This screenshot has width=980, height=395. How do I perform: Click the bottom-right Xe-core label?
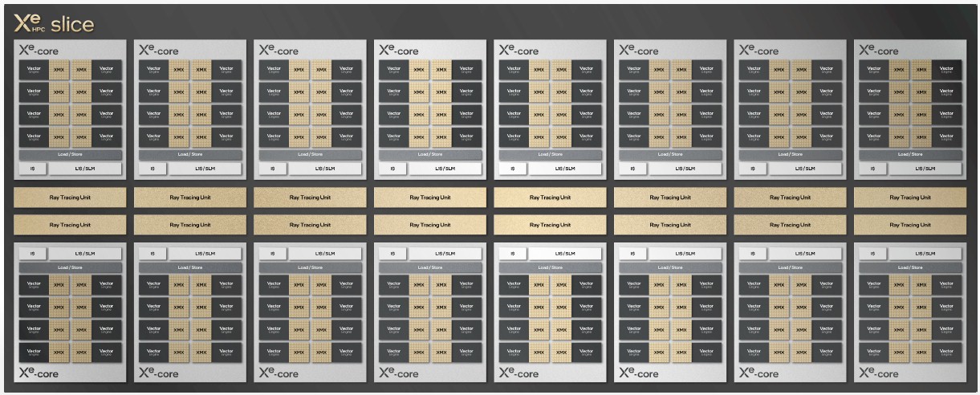879,373
